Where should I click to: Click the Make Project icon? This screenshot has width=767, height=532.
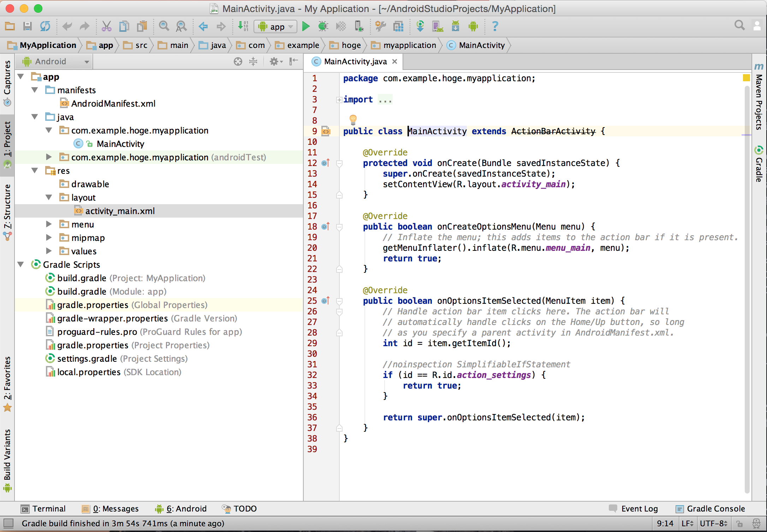click(x=243, y=26)
